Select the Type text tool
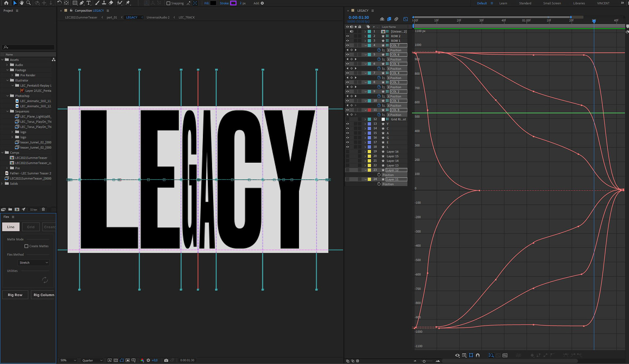 (x=88, y=3)
